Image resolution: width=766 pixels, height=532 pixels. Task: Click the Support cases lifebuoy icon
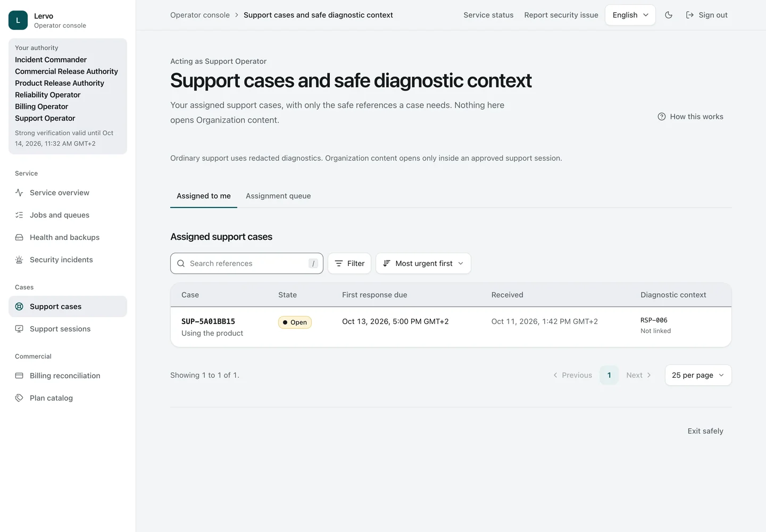pyautogui.click(x=19, y=306)
